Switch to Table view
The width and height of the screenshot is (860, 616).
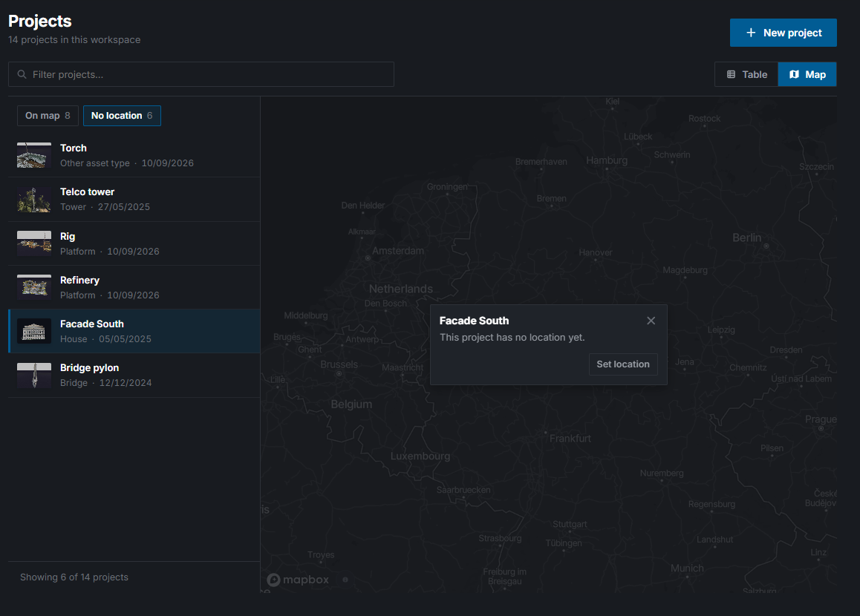tap(746, 74)
